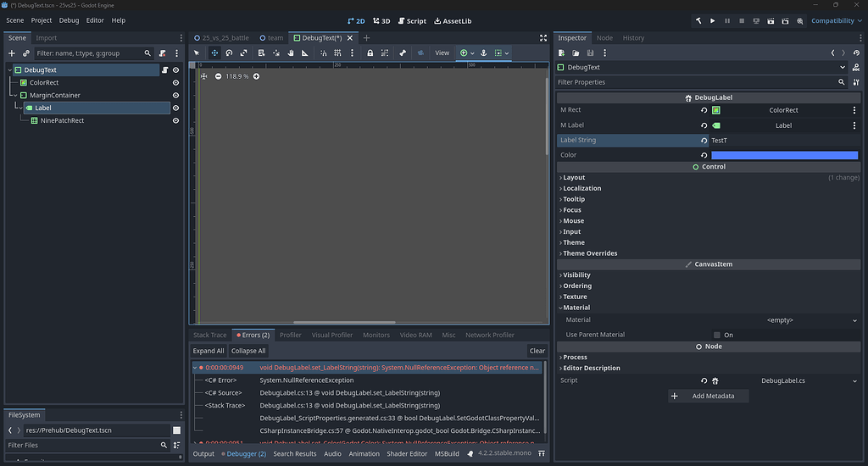
Task: Stop the running project
Action: pos(742,21)
